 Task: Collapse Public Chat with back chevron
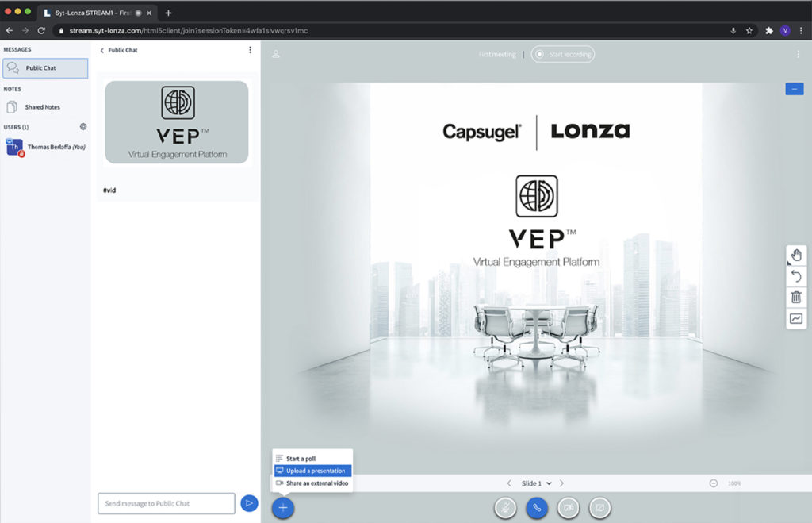(102, 50)
